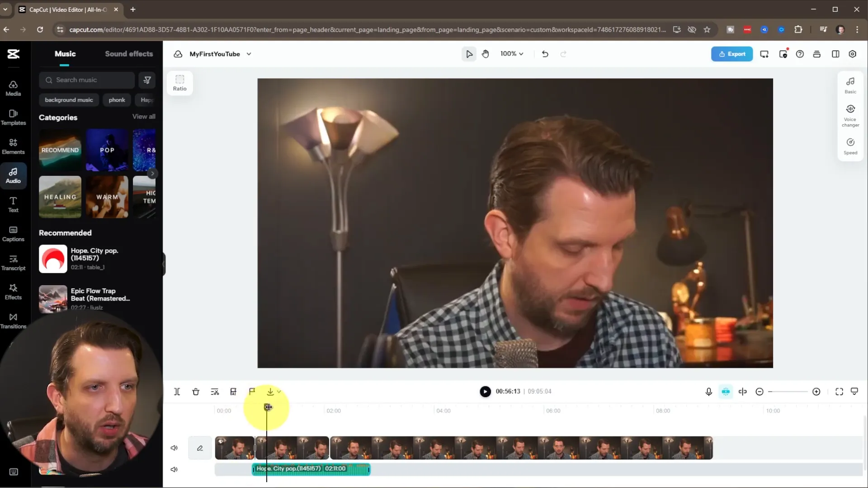This screenshot has width=868, height=488.
Task: Open the Audio panel
Action: (x=13, y=175)
